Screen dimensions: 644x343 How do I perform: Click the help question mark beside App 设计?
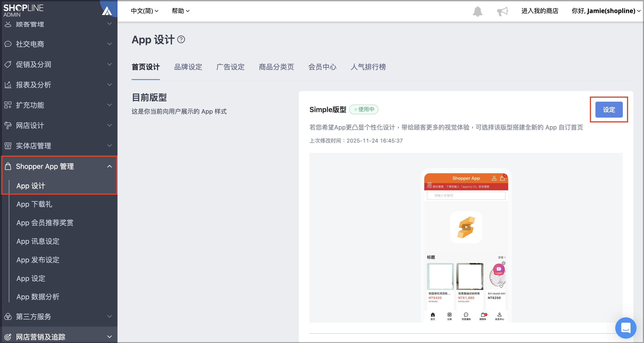pos(181,40)
